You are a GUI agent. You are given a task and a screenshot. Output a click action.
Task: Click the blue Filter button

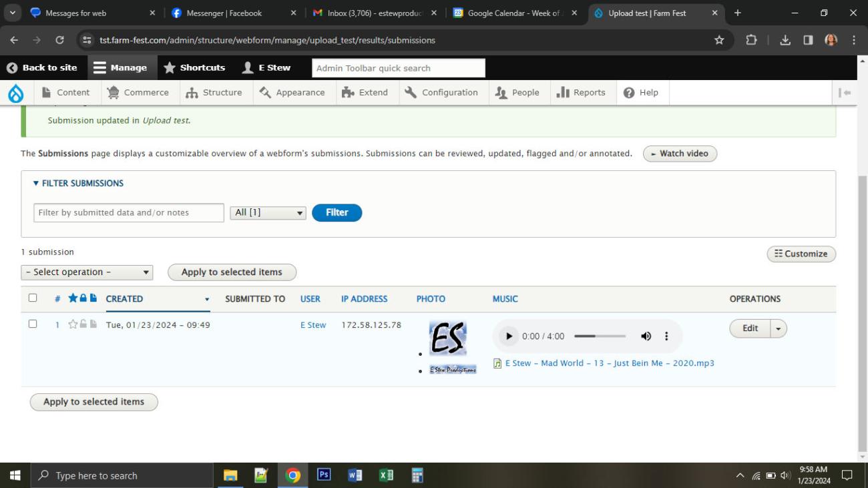337,213
